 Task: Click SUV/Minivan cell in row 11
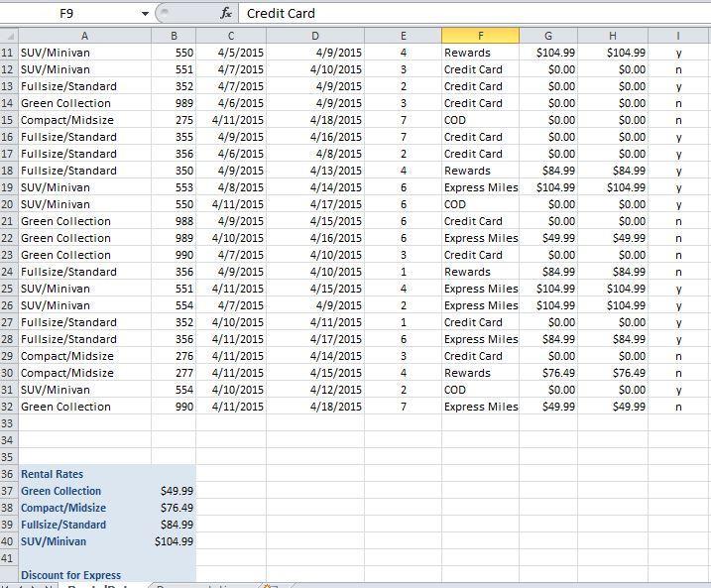click(85, 53)
